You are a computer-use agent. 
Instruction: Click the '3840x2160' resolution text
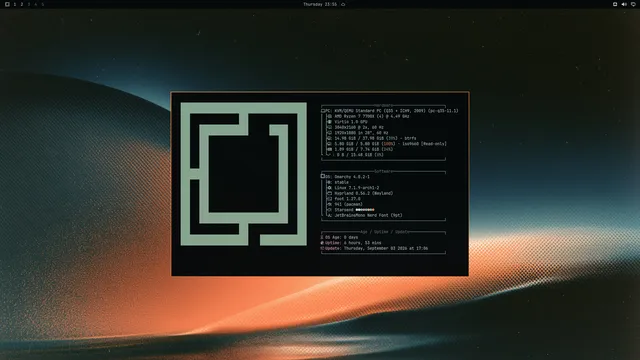pos(345,127)
